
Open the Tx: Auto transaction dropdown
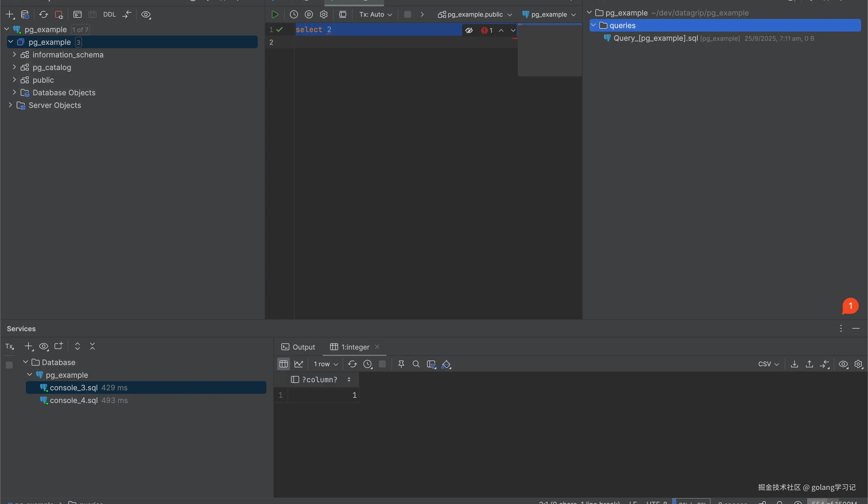[375, 14]
